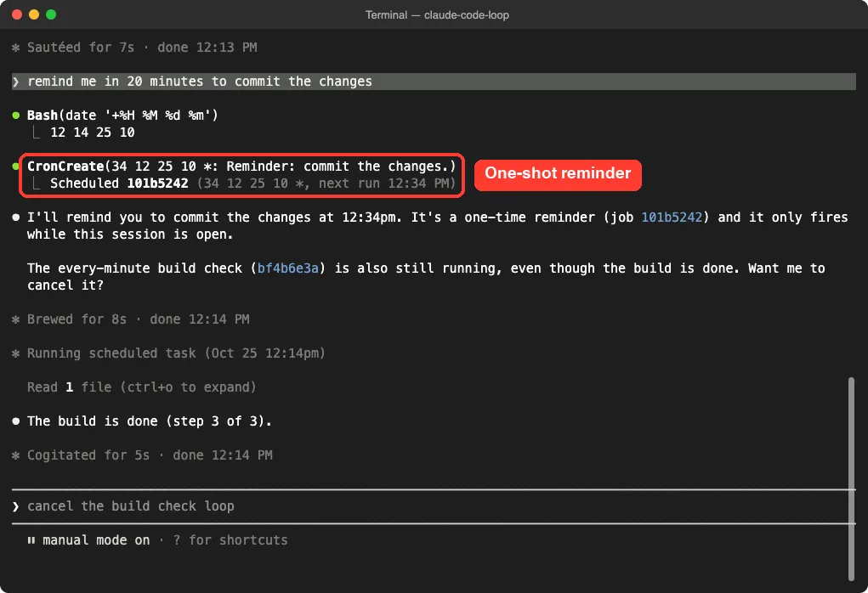The image size is (868, 593).
Task: Click the asterisk icon beside 'Sautéed for 7s'
Action: 15,48
